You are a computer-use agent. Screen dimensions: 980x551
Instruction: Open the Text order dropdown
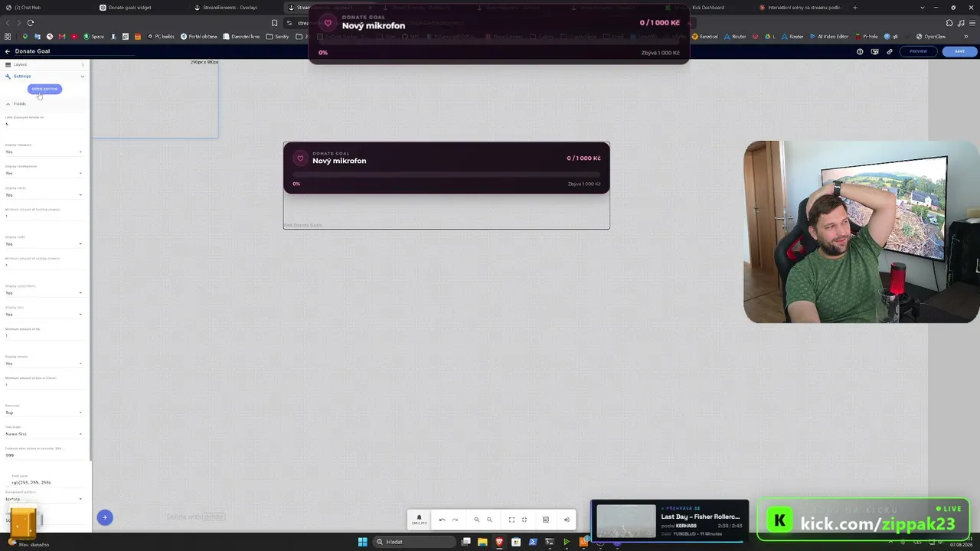pyautogui.click(x=44, y=434)
